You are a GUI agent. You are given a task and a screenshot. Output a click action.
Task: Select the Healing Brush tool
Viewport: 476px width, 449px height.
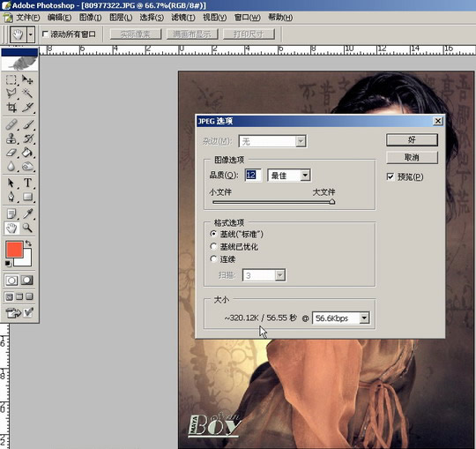(11, 125)
